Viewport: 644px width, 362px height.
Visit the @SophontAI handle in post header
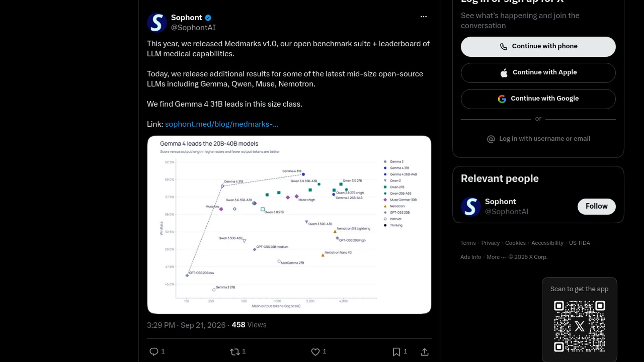[x=193, y=27]
